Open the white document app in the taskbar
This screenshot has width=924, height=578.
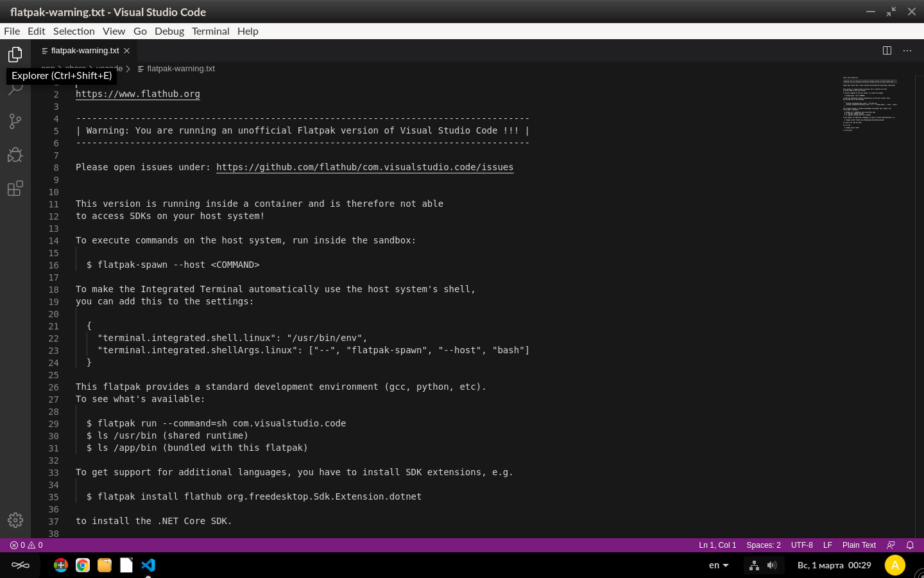pyautogui.click(x=126, y=565)
